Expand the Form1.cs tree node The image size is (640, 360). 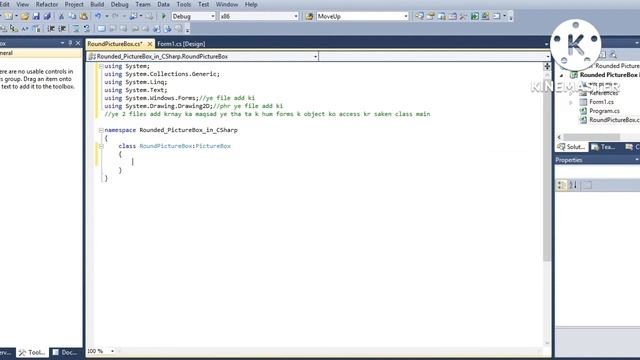click(571, 102)
